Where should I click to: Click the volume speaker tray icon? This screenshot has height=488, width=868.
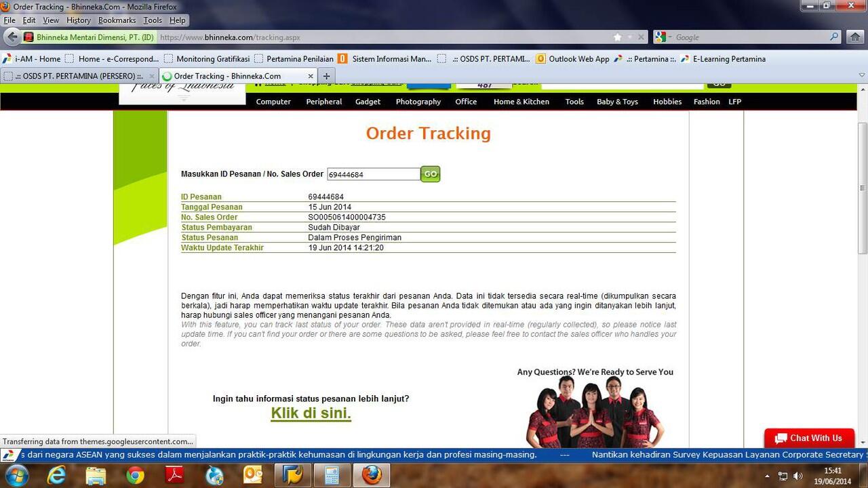[x=798, y=476]
